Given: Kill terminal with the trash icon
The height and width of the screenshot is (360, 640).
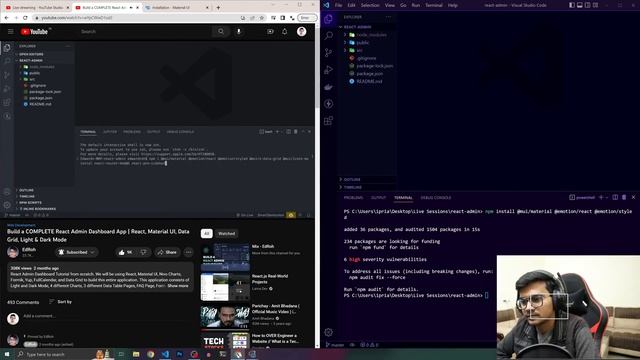Looking at the screenshot, I should tap(624, 198).
